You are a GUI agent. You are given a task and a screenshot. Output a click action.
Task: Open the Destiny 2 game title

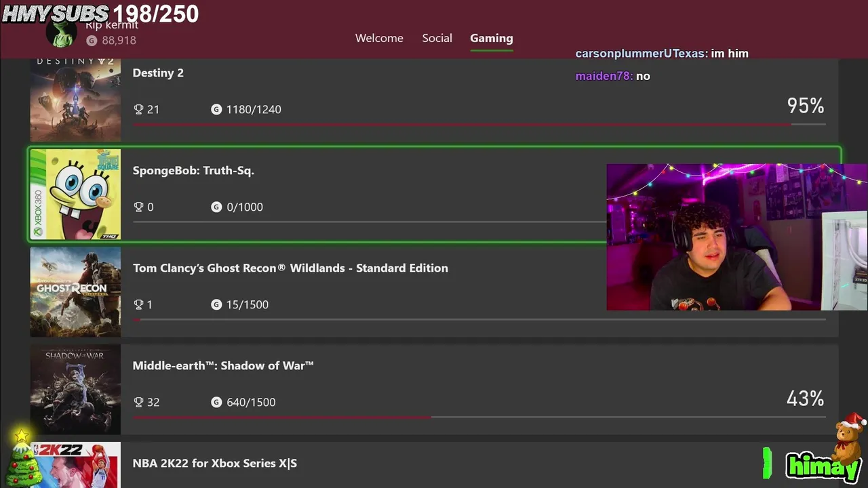158,73
